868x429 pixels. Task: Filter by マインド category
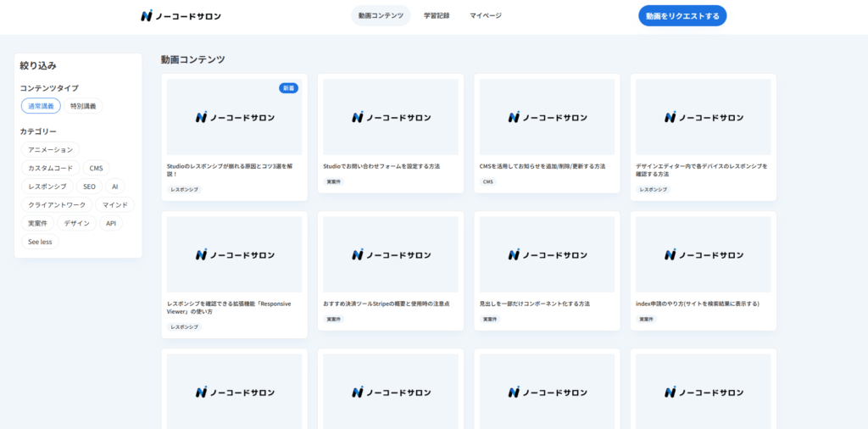[x=115, y=205]
